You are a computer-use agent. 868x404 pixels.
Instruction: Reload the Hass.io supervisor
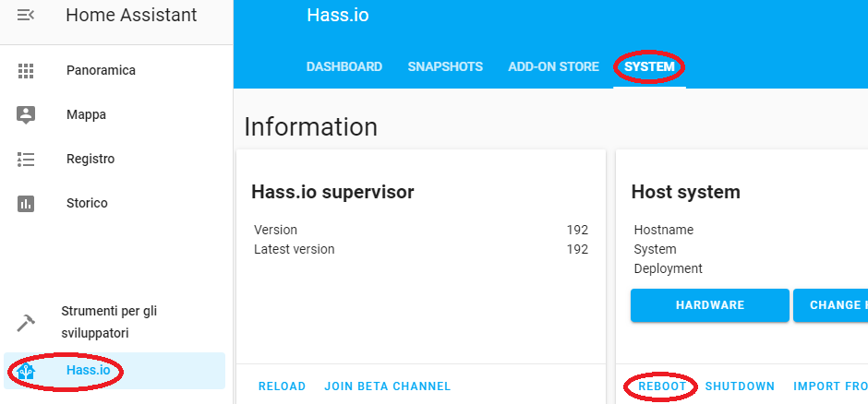(x=282, y=386)
